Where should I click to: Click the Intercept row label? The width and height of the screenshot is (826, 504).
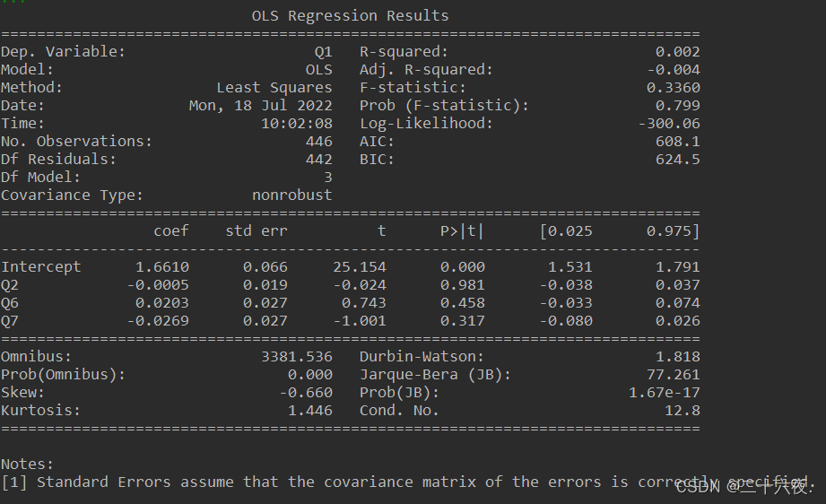(41, 267)
